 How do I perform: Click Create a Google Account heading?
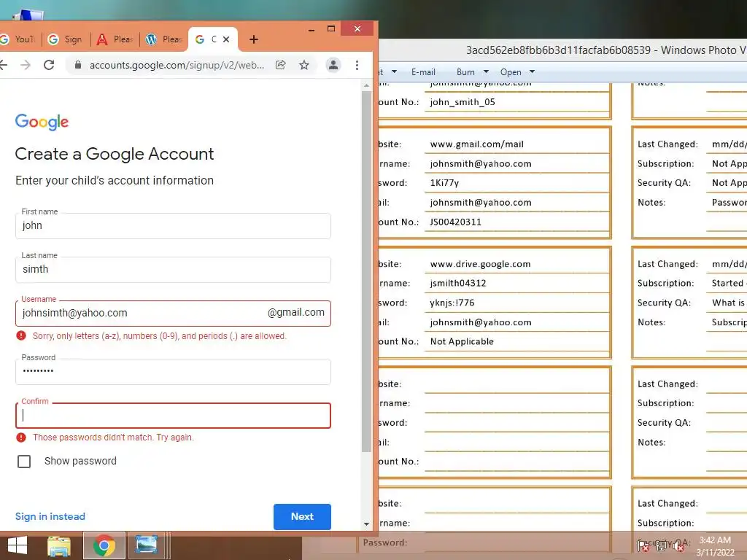pos(115,154)
